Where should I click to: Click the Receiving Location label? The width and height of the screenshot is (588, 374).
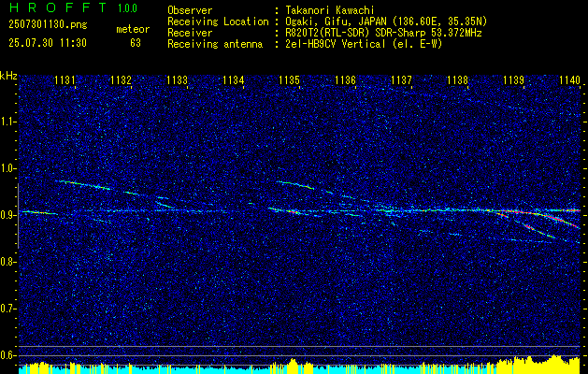[218, 22]
